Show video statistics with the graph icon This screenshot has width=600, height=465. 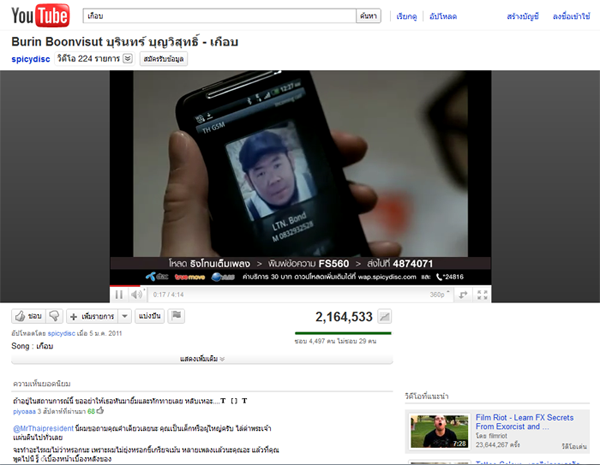point(385,317)
